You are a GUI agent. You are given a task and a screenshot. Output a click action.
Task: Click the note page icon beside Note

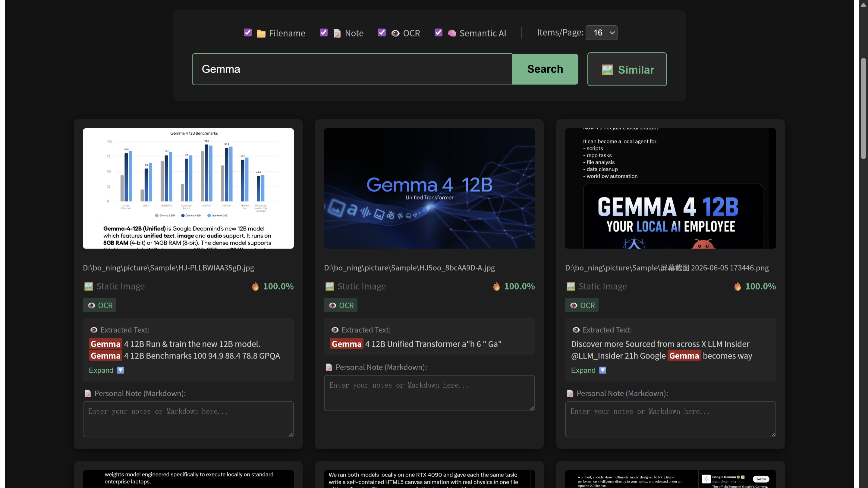337,33
